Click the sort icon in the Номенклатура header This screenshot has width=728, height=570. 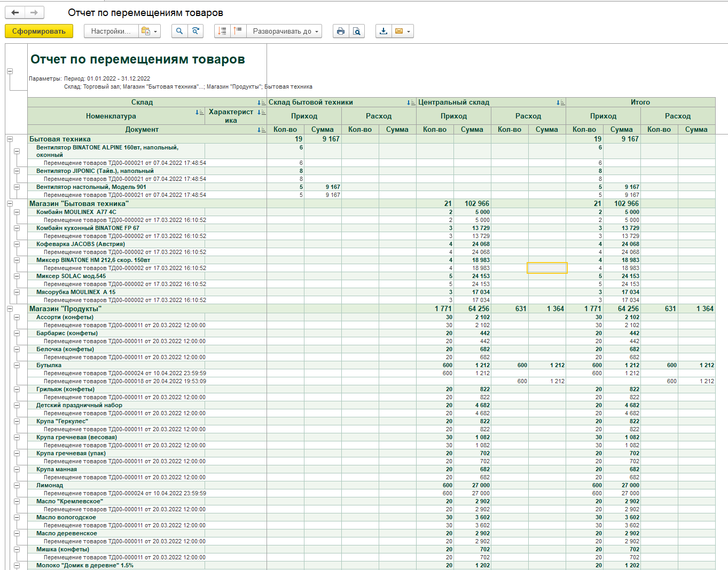[199, 112]
